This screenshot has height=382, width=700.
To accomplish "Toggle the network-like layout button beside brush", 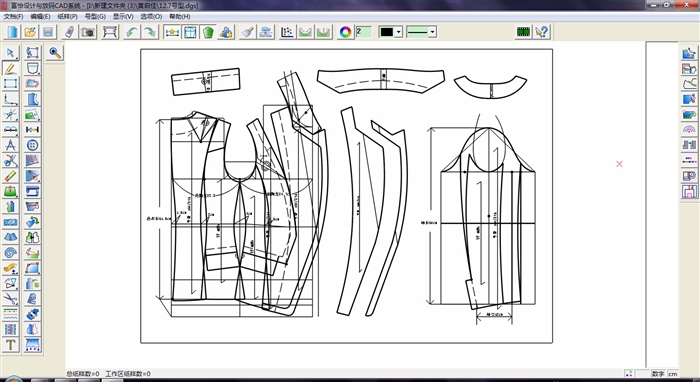I will tap(266, 32).
